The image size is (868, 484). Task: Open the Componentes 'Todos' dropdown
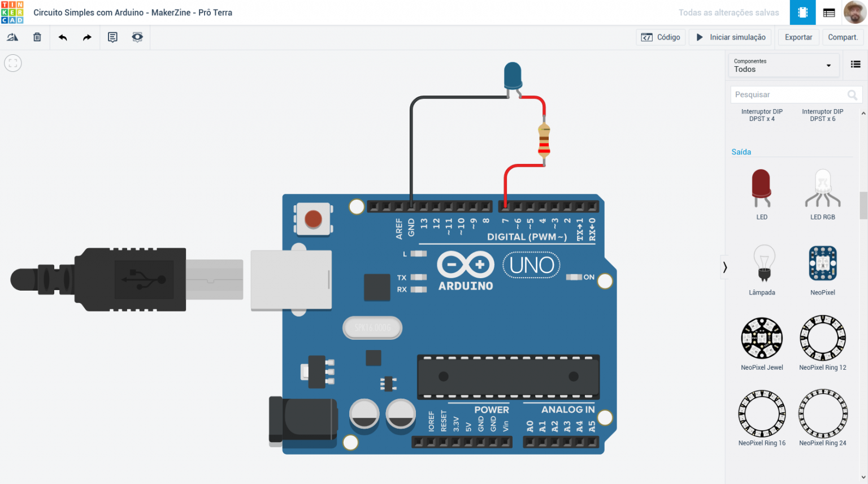784,65
